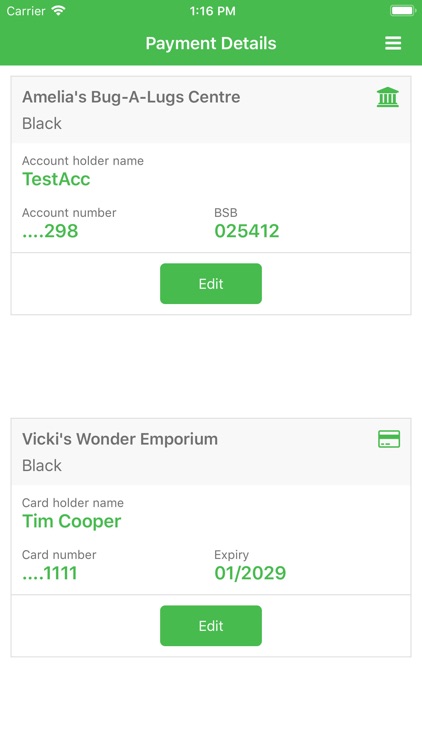Select the Payment Details title
This screenshot has width=422, height=750.
click(x=211, y=44)
